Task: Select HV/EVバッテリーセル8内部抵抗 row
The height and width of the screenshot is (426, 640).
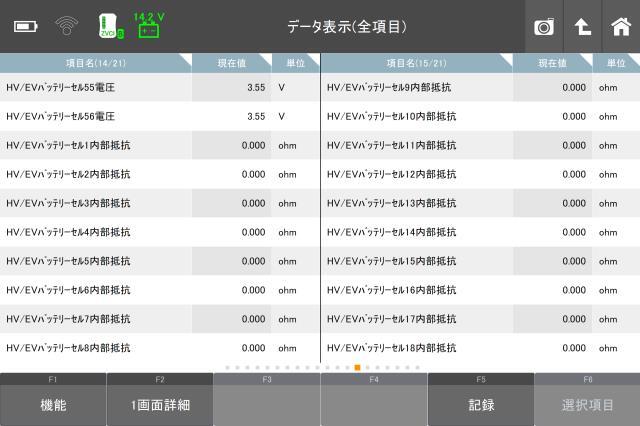Action: coord(160,348)
